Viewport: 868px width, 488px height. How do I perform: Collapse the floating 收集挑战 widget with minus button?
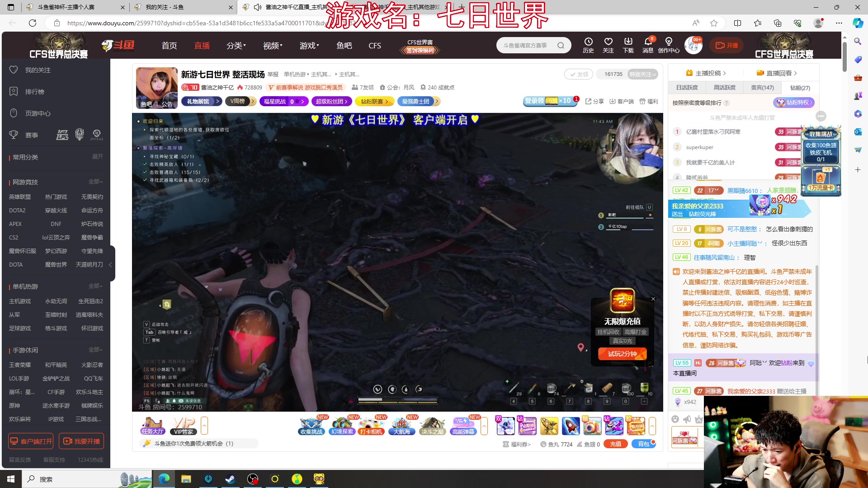point(821,116)
